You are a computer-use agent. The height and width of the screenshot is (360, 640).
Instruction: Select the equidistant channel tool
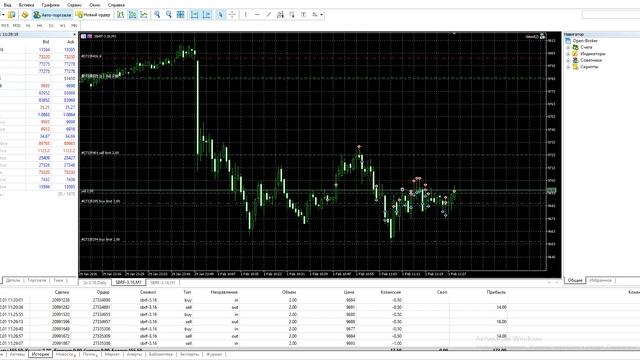(x=280, y=15)
